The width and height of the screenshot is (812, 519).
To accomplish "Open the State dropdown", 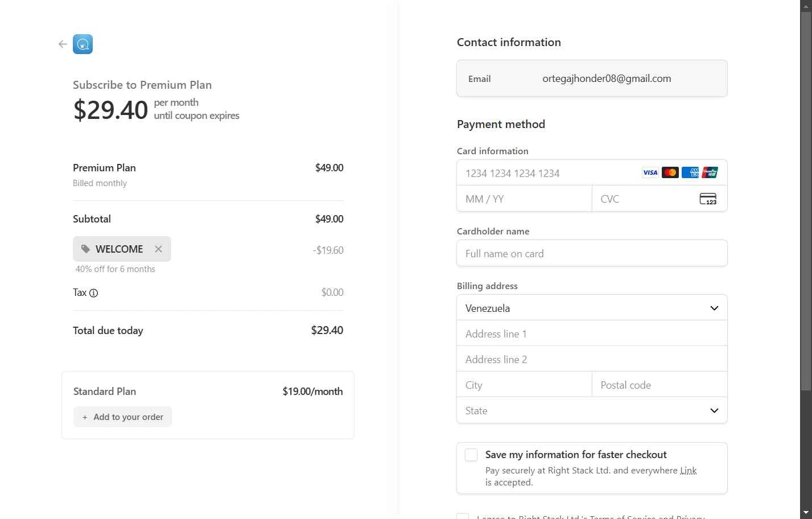I will [x=592, y=410].
